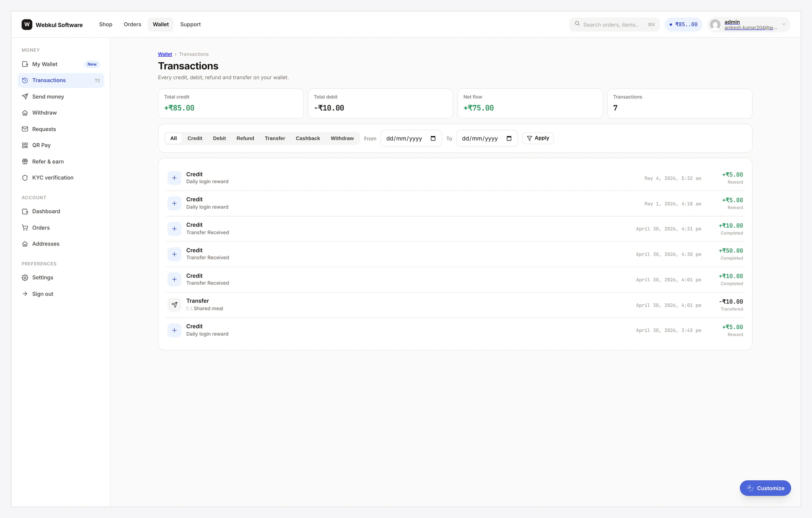Click the +₹50.00 amount
812x518 pixels.
[731, 251]
